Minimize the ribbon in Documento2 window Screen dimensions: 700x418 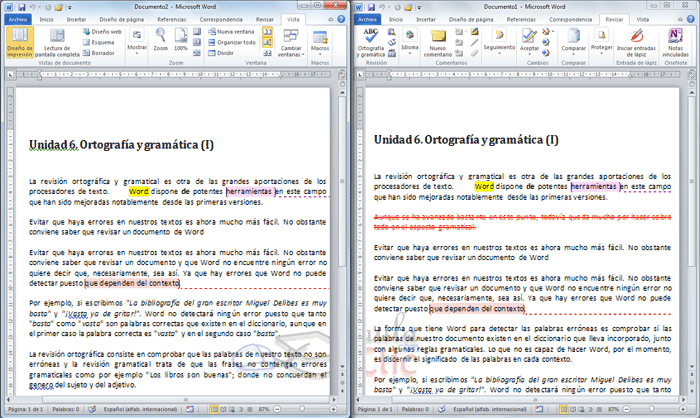click(331, 19)
